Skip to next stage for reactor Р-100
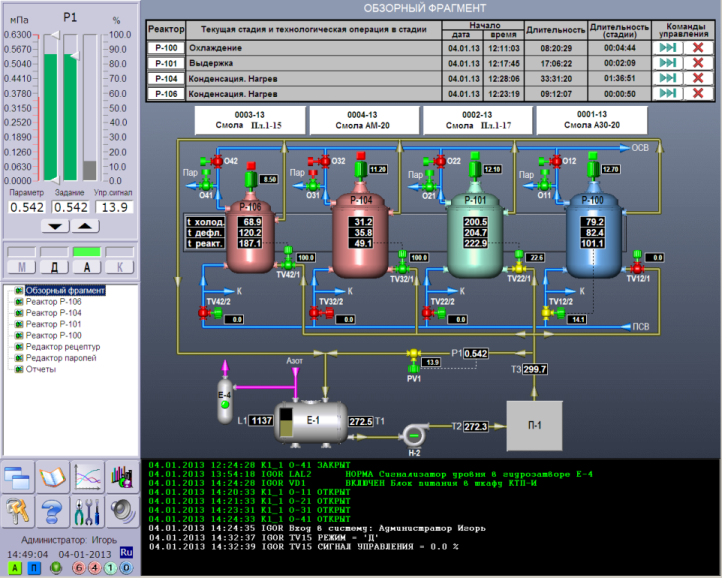Screen dimensions: 722x578 click(667, 47)
